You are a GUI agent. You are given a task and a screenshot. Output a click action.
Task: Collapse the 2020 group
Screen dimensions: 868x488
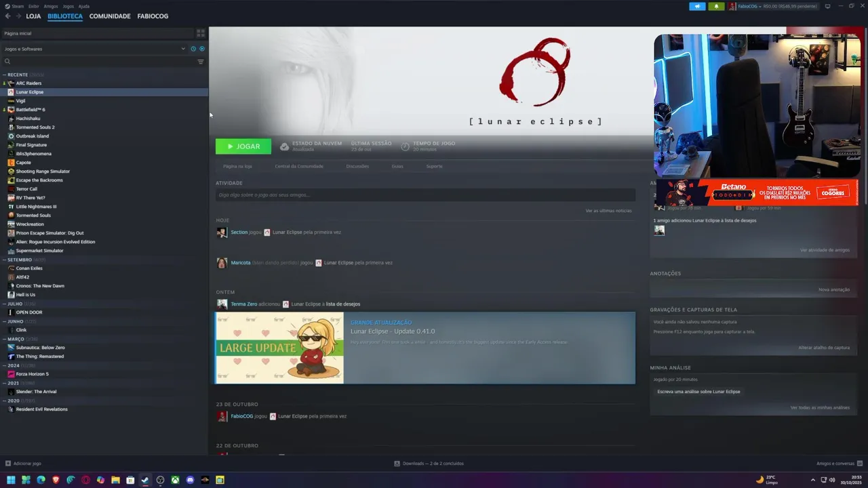pyautogui.click(x=4, y=401)
